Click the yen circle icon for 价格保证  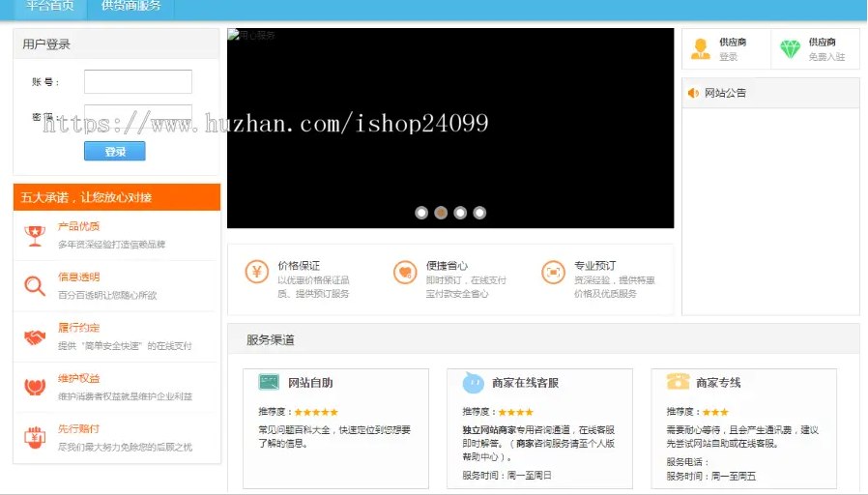pyautogui.click(x=257, y=272)
